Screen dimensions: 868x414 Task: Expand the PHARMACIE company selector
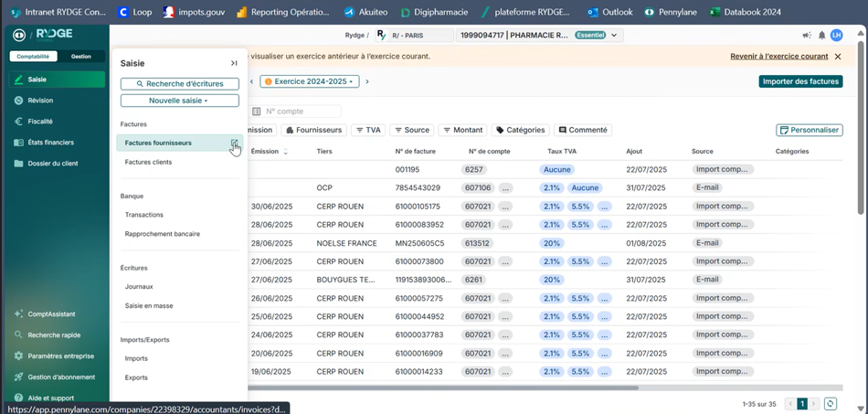tap(539, 36)
